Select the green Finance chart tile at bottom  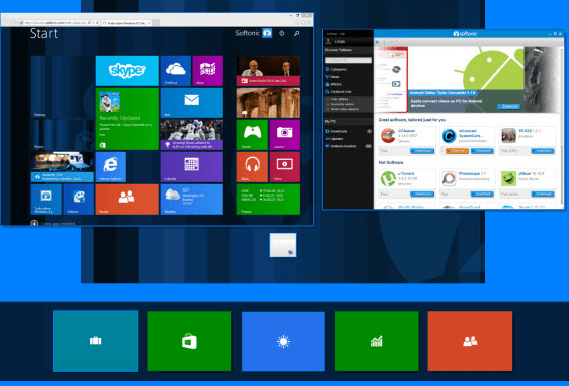point(376,341)
